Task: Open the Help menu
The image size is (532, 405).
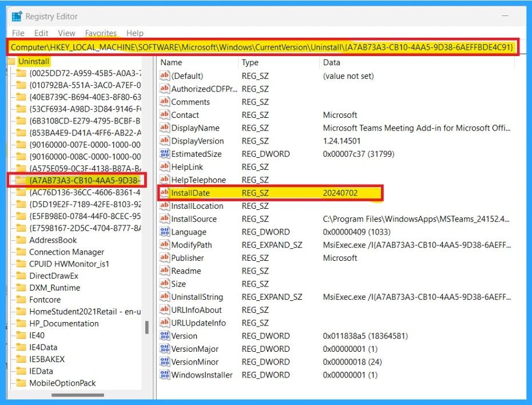Action: [134, 33]
